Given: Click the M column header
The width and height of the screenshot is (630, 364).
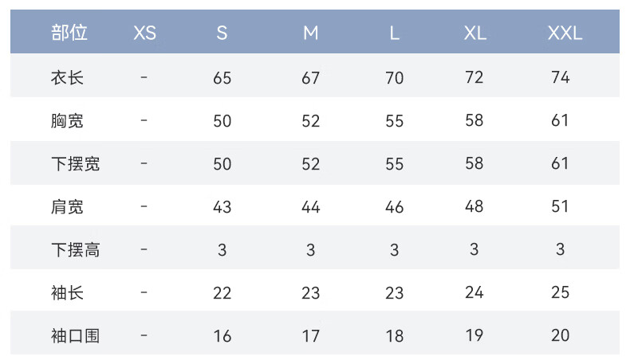Looking at the screenshot, I should tap(310, 33).
